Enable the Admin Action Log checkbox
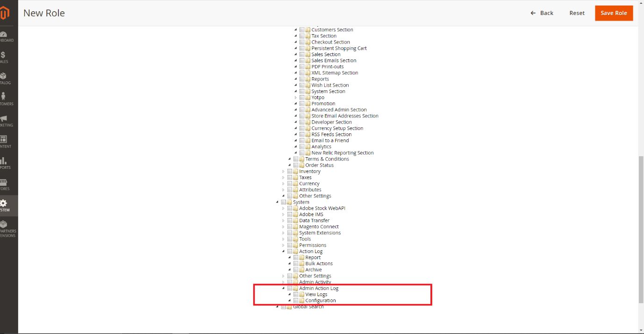This screenshot has height=334, width=644. [290, 289]
